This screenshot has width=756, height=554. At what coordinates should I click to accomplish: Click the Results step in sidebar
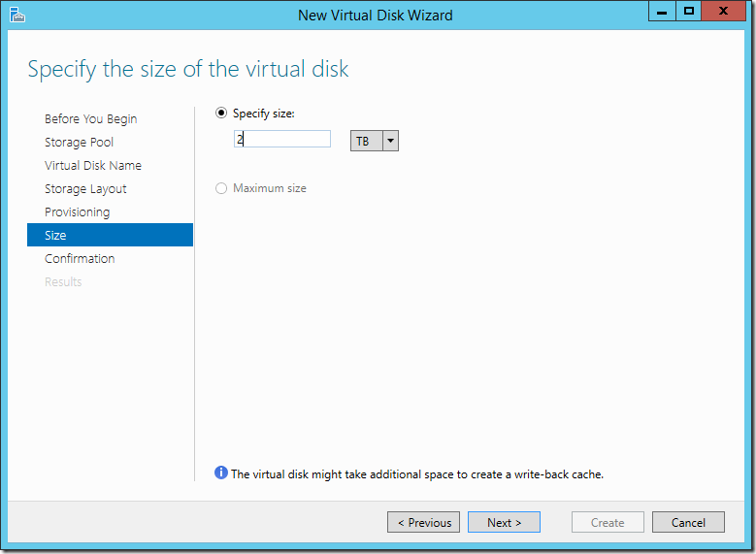pyautogui.click(x=63, y=282)
